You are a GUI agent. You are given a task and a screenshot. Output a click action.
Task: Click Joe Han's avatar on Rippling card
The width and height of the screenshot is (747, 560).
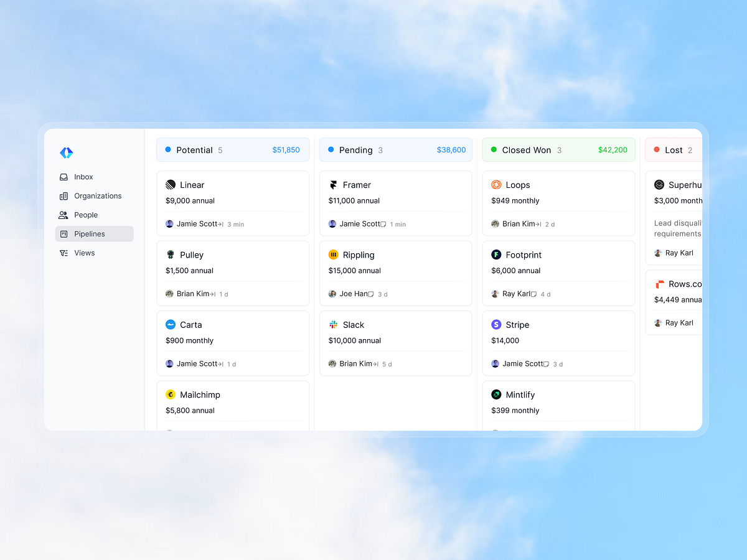332,294
